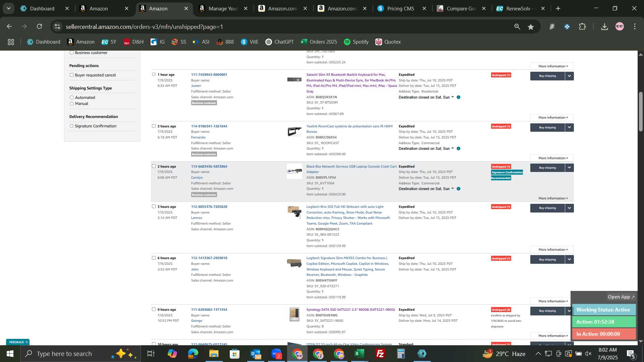Image resolution: width=644 pixels, height=362 pixels.
Task: Click the Open App button
Action: click(x=621, y=297)
